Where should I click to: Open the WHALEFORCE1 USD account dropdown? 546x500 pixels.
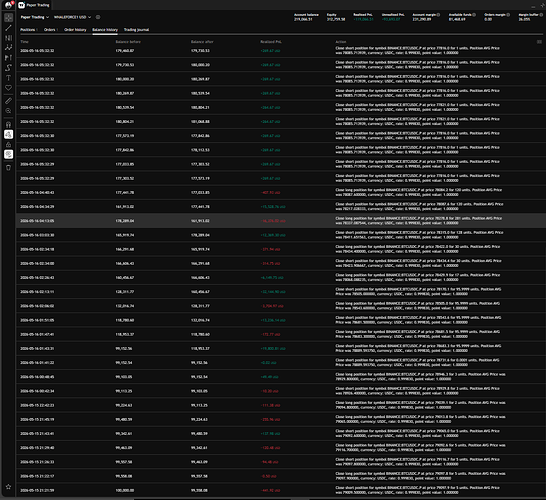click(72, 17)
